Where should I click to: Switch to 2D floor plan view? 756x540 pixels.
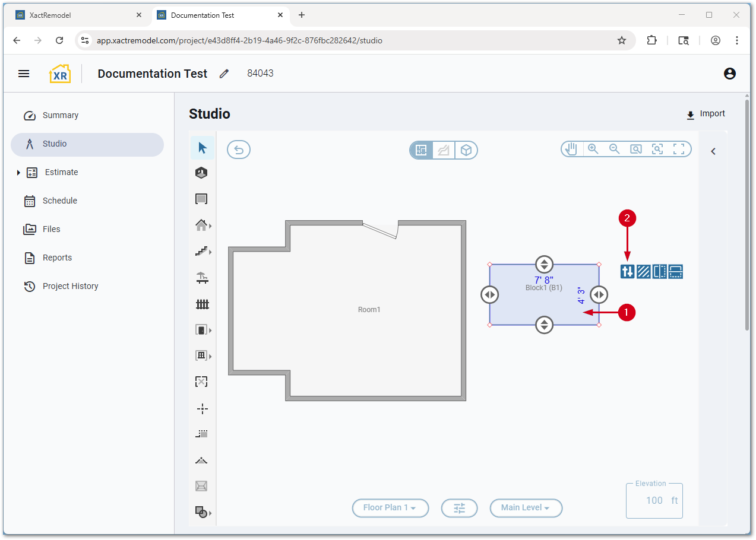(422, 151)
